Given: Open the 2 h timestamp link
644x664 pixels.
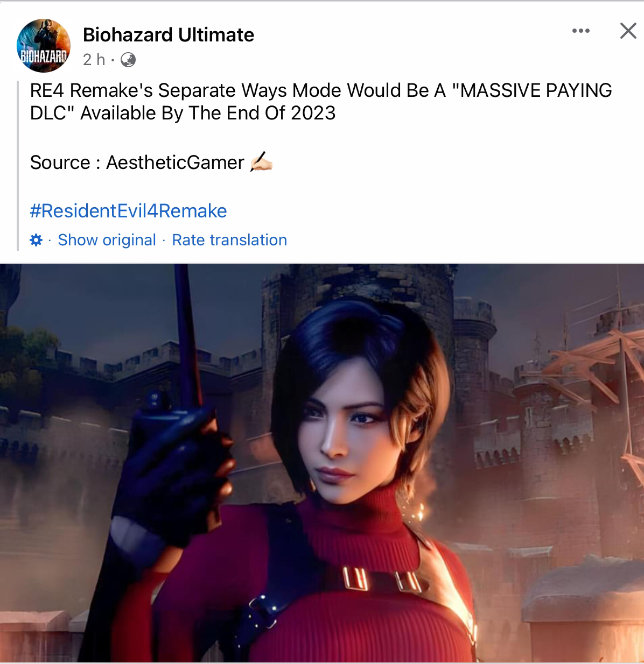Looking at the screenshot, I should pos(94,60).
